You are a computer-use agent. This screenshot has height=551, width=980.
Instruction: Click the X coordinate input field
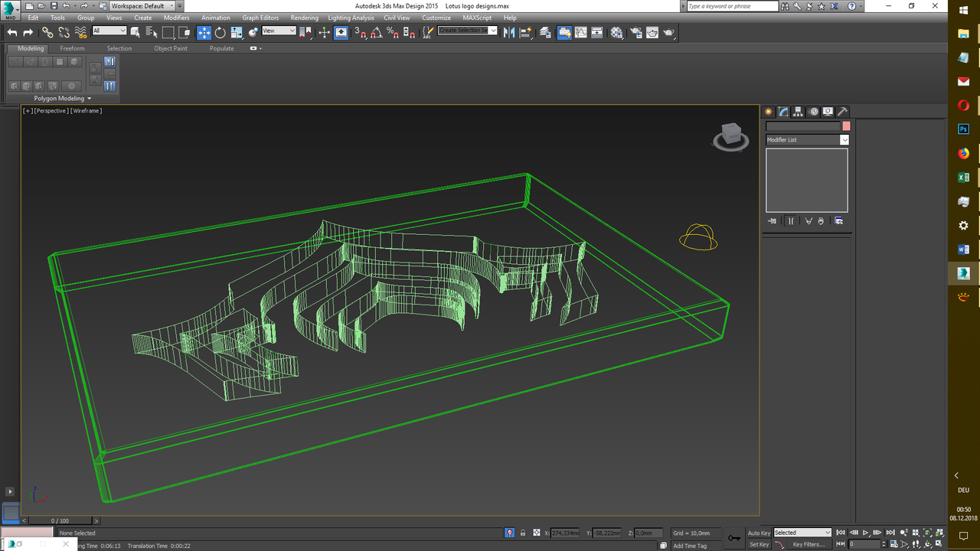pos(564,533)
